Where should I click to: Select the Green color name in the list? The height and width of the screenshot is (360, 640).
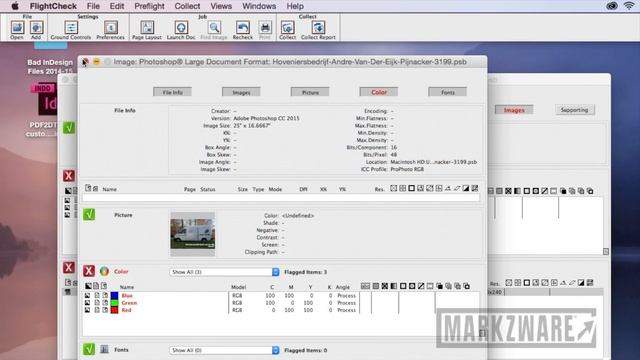(x=129, y=303)
